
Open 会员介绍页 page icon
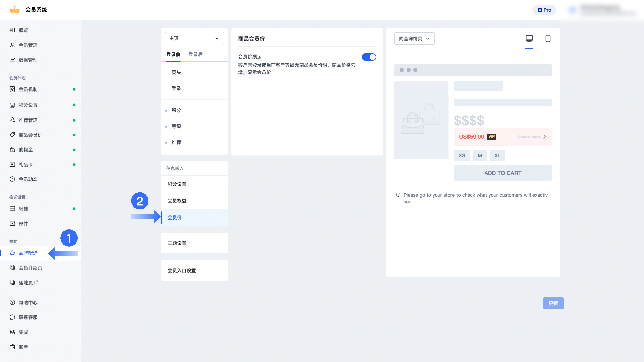tap(12, 268)
